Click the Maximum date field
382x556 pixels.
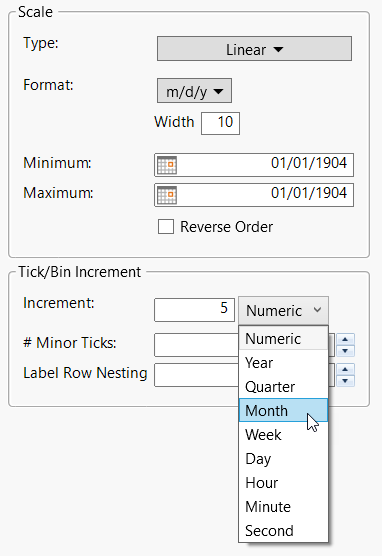pos(254,195)
